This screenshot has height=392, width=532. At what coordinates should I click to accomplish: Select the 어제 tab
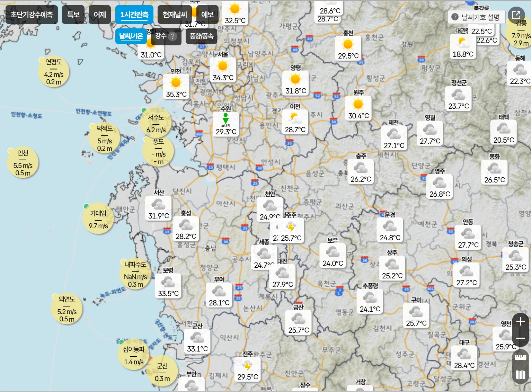coord(100,15)
